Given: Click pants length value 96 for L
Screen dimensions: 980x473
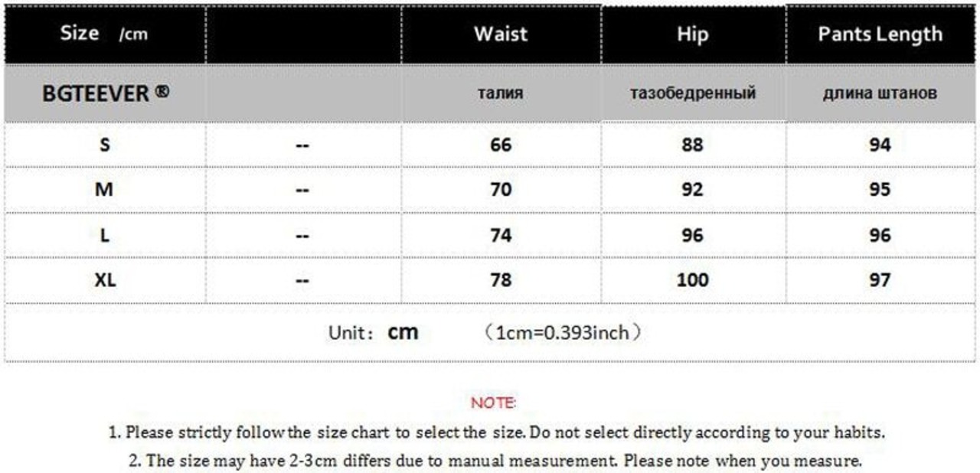Looking at the screenshot, I should click(x=880, y=235).
